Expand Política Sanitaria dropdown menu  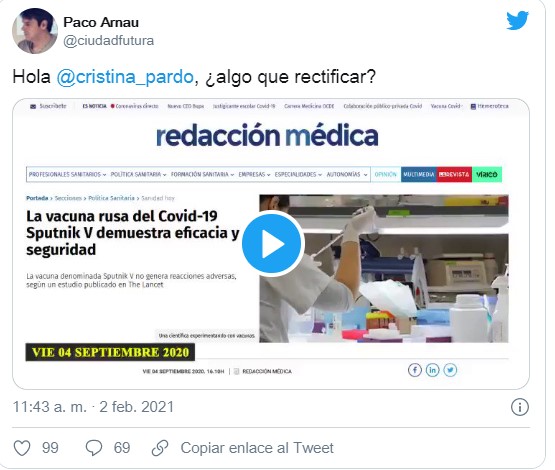138,174
